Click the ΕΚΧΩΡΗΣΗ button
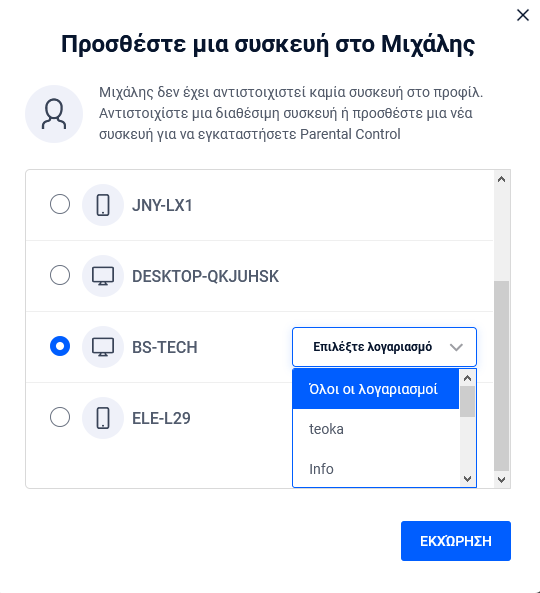 pyautogui.click(x=456, y=541)
